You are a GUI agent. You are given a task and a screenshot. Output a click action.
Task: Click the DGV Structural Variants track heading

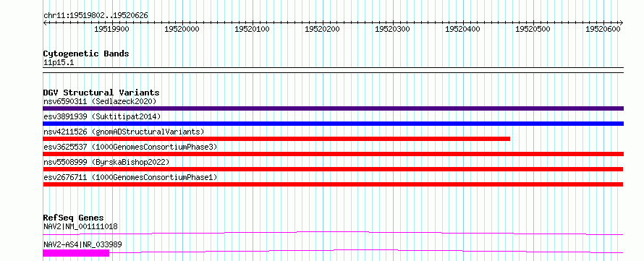coord(101,93)
